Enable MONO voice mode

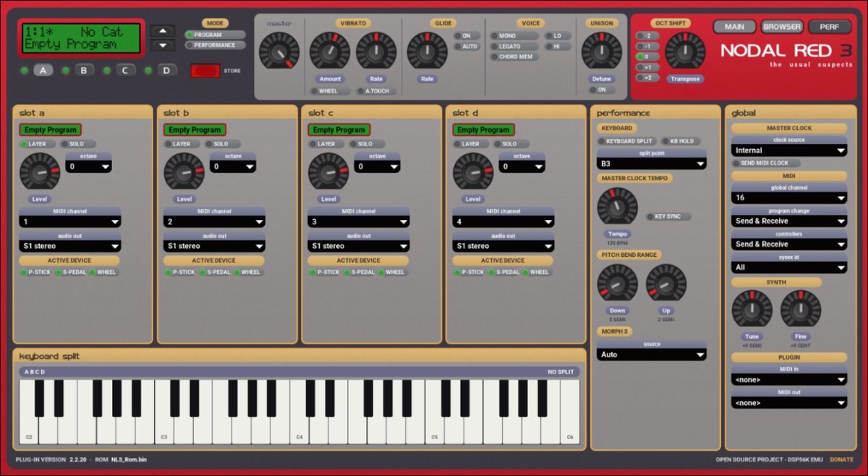[x=514, y=35]
